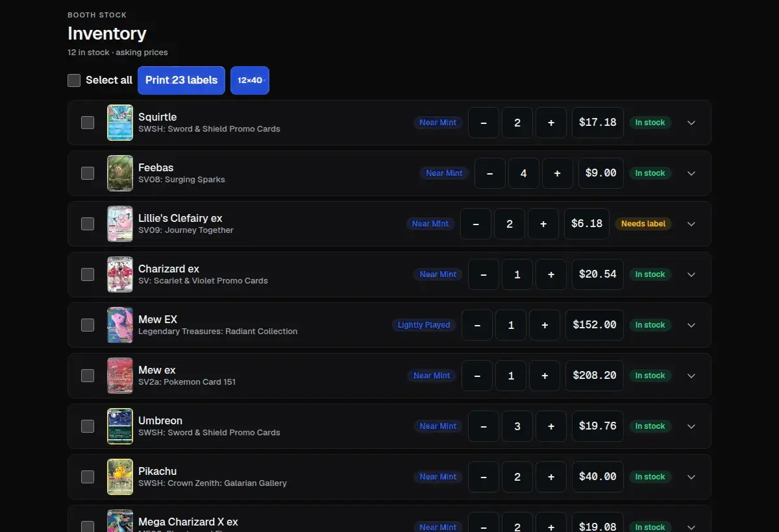Open the Pikachu card thumbnail

120,477
